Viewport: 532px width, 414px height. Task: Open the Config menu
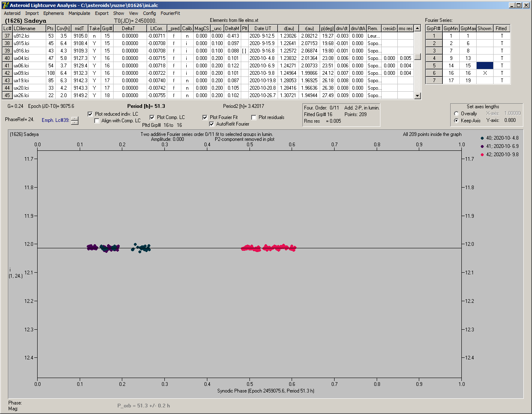pos(150,13)
